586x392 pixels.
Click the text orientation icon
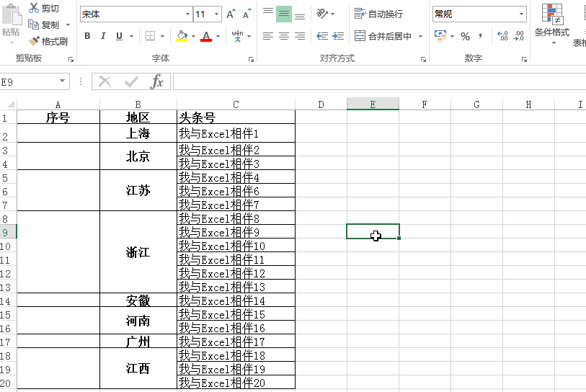[322, 14]
